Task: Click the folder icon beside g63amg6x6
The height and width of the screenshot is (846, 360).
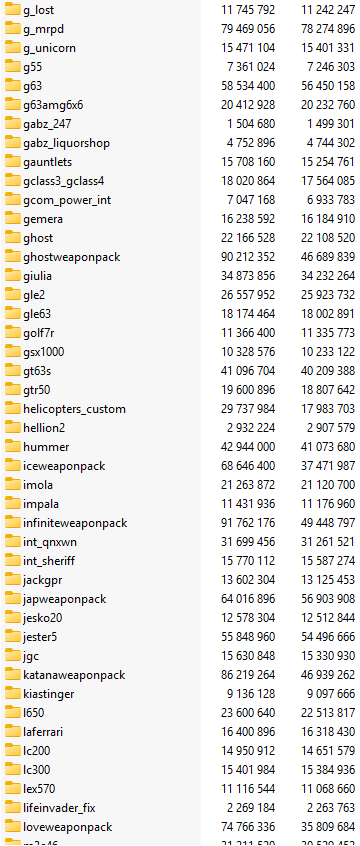Action: click(12, 105)
